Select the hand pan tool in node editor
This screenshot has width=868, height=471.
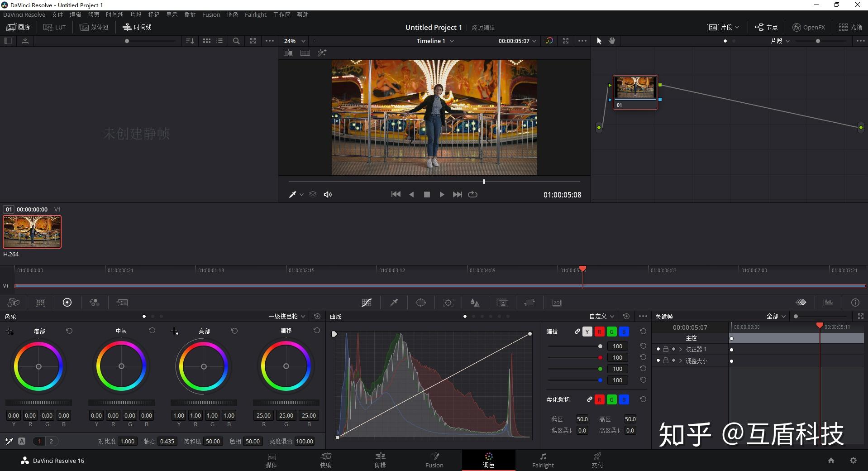tap(612, 41)
